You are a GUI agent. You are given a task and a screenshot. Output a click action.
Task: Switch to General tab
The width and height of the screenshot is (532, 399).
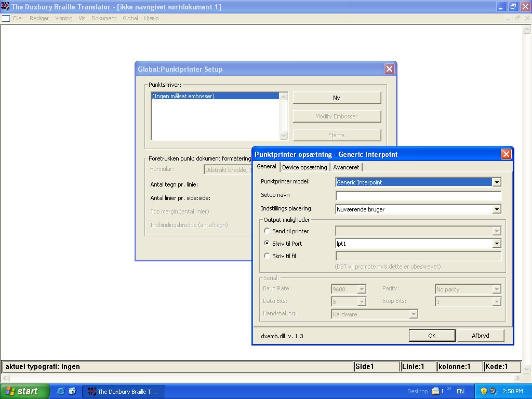click(267, 166)
